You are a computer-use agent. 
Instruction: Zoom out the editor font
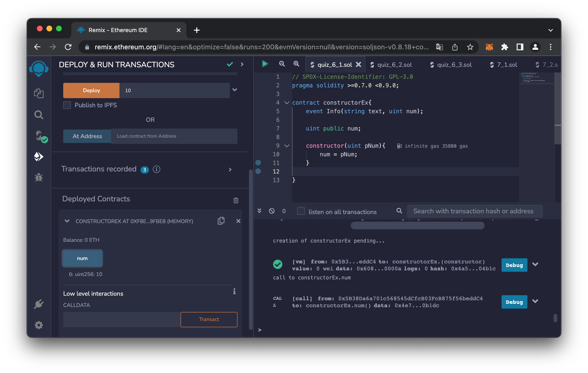pyautogui.click(x=282, y=64)
